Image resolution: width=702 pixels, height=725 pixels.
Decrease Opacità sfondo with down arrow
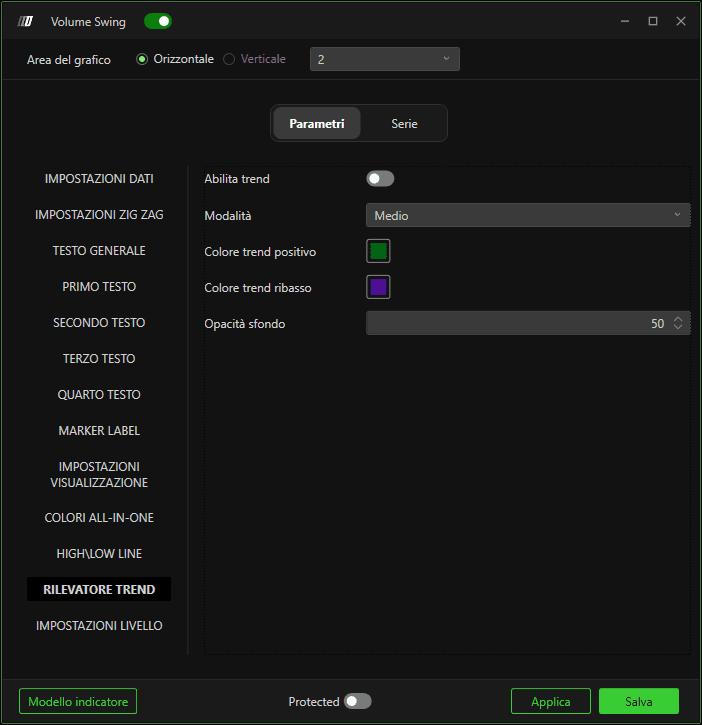tap(678, 327)
